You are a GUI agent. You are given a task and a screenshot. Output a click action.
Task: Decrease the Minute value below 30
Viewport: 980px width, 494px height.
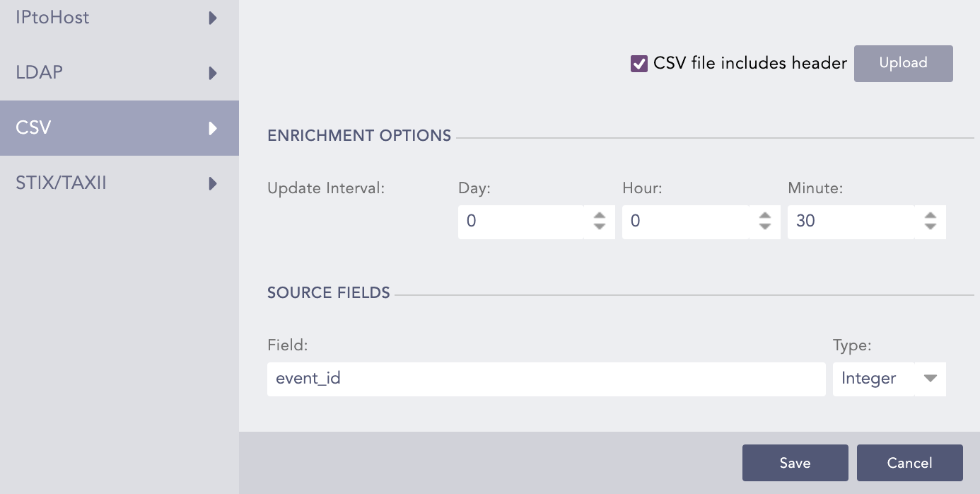(930, 226)
